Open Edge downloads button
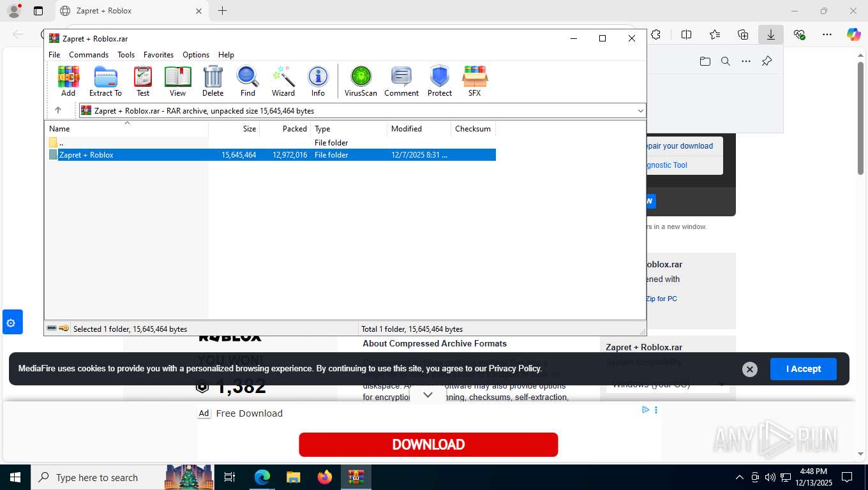Image resolution: width=868 pixels, height=490 pixels. coord(770,34)
